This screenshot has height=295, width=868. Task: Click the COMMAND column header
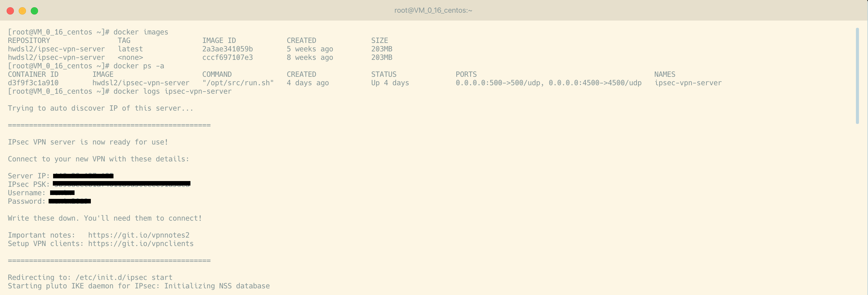click(x=217, y=74)
